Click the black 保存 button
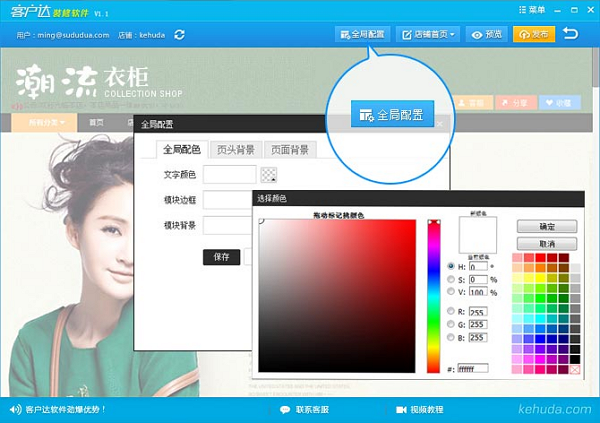The image size is (600, 423). [x=222, y=257]
